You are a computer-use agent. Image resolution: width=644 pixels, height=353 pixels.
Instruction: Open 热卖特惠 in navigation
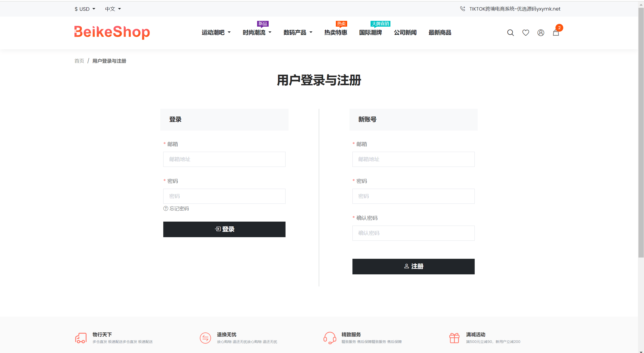(336, 33)
